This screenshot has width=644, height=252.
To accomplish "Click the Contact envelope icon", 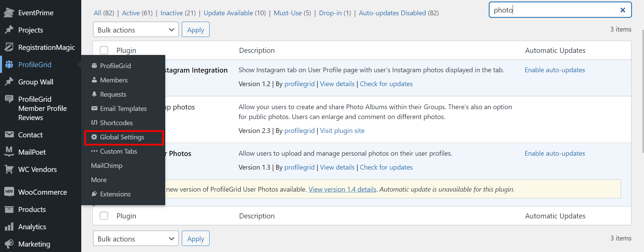I will [x=9, y=135].
